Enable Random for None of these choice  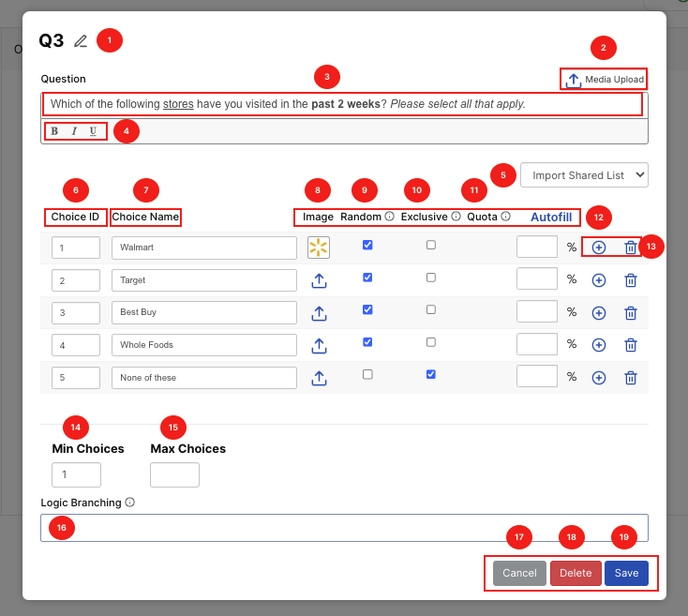[367, 374]
